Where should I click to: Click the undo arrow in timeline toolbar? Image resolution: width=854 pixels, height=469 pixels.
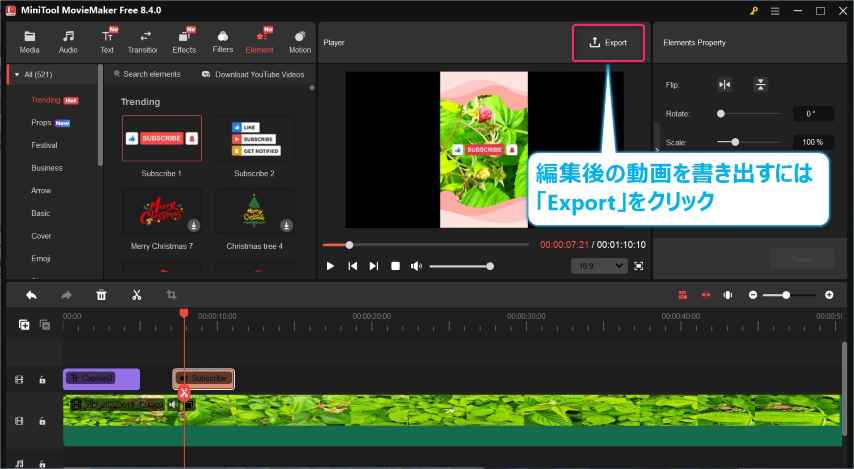pos(31,295)
